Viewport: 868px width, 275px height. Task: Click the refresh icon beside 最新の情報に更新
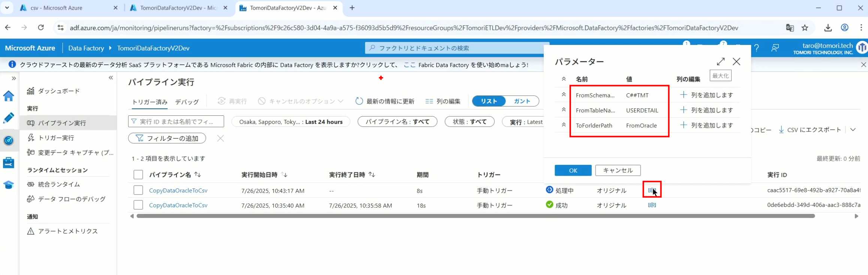[x=359, y=101]
